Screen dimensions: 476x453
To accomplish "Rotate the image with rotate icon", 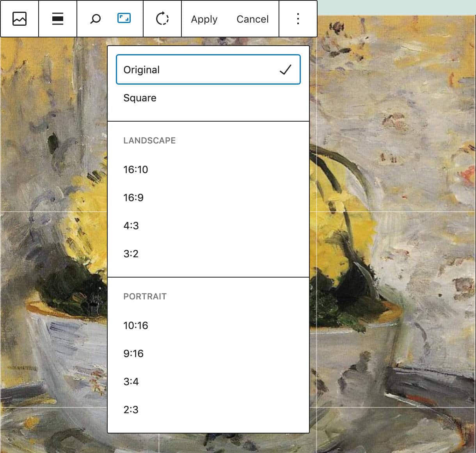I will click(x=162, y=19).
